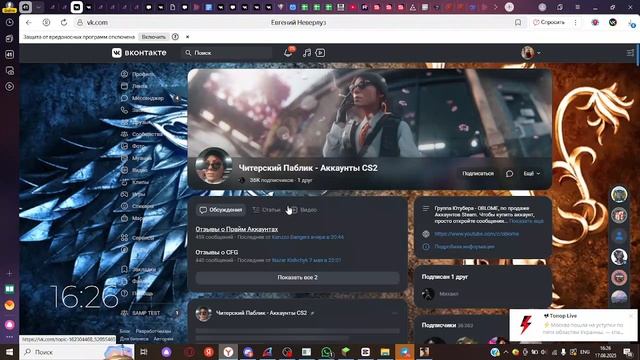Reload the browser page
Screen dimensions: 640x360
coord(64,22)
